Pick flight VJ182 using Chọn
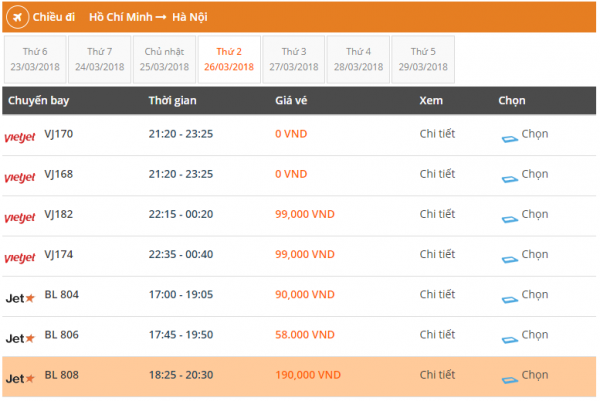 pyautogui.click(x=535, y=215)
